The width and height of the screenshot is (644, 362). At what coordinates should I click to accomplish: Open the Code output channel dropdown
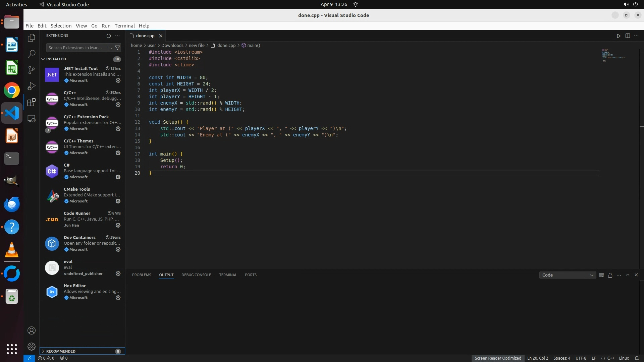pos(567,275)
